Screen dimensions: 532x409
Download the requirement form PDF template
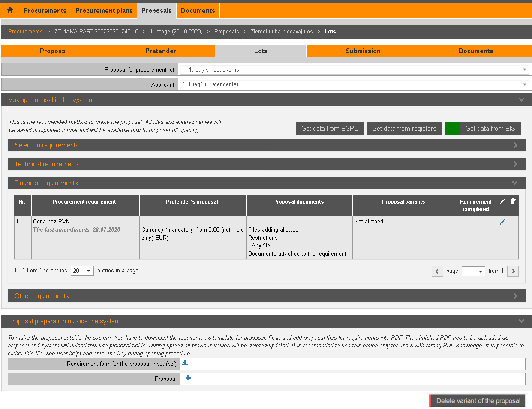tap(185, 363)
